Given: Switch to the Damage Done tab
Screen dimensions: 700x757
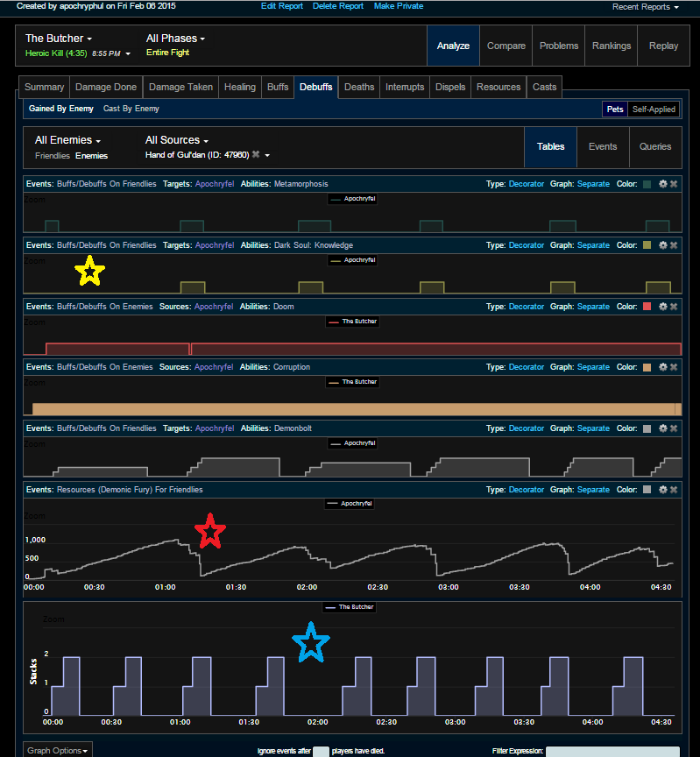Looking at the screenshot, I should [105, 87].
